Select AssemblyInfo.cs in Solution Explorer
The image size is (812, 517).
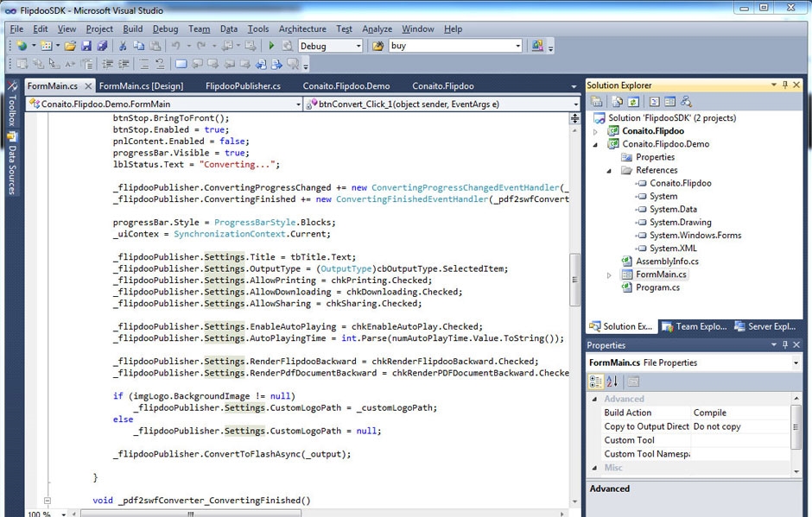point(667,262)
